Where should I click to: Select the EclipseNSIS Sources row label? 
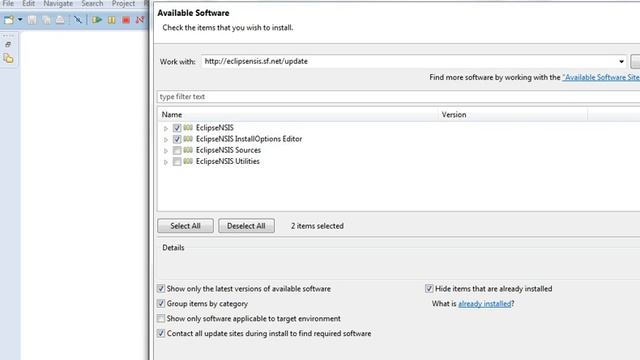[228, 150]
